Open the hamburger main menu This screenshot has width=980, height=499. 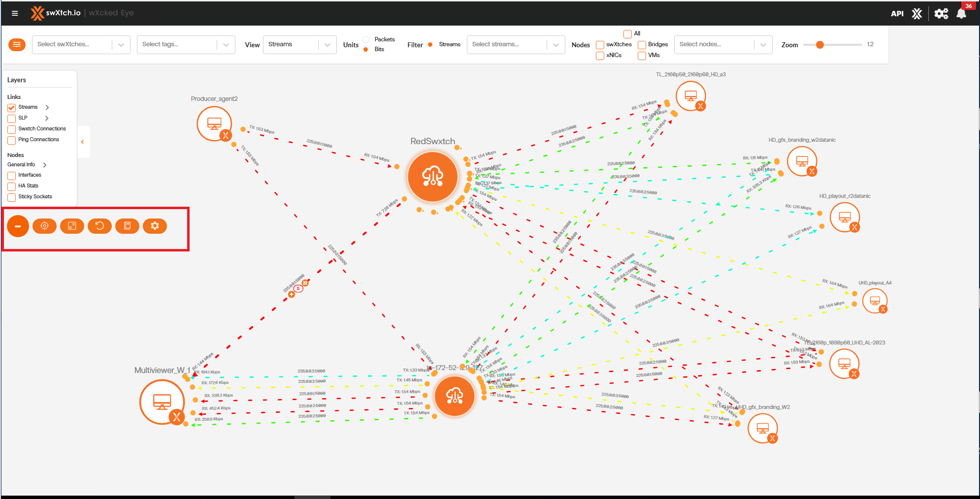pos(15,13)
